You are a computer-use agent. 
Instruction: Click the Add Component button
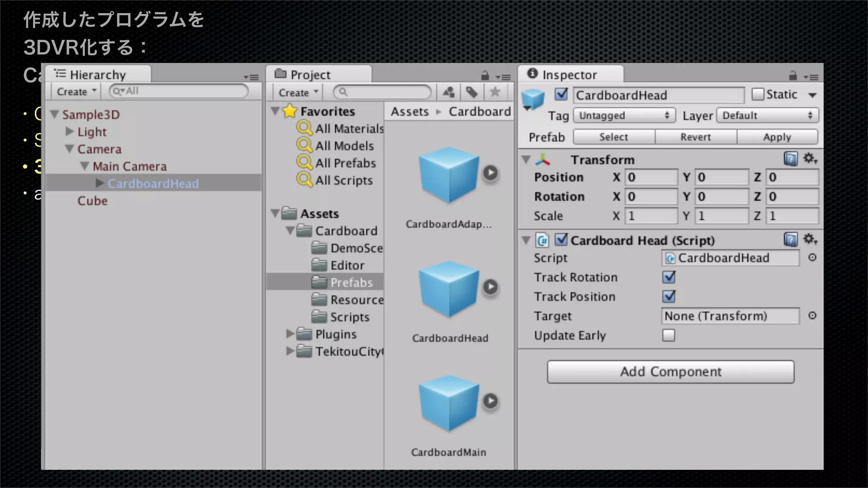(x=670, y=372)
